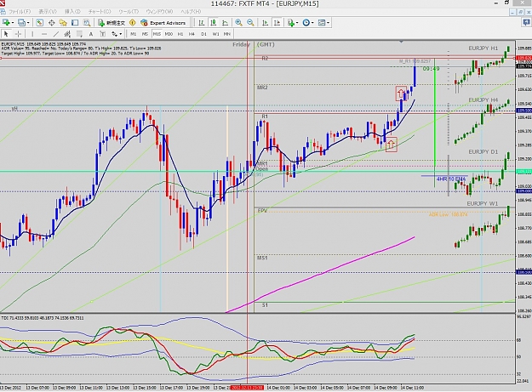Expand the Profiles dropdown arrow
532x392 pixels.
[x=28, y=23]
